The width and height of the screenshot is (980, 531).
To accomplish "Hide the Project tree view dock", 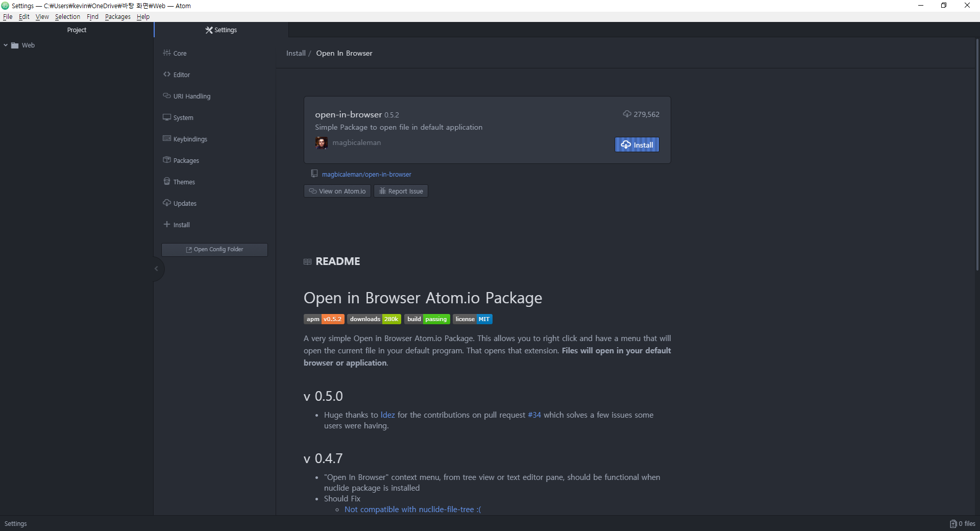I will tap(157, 269).
